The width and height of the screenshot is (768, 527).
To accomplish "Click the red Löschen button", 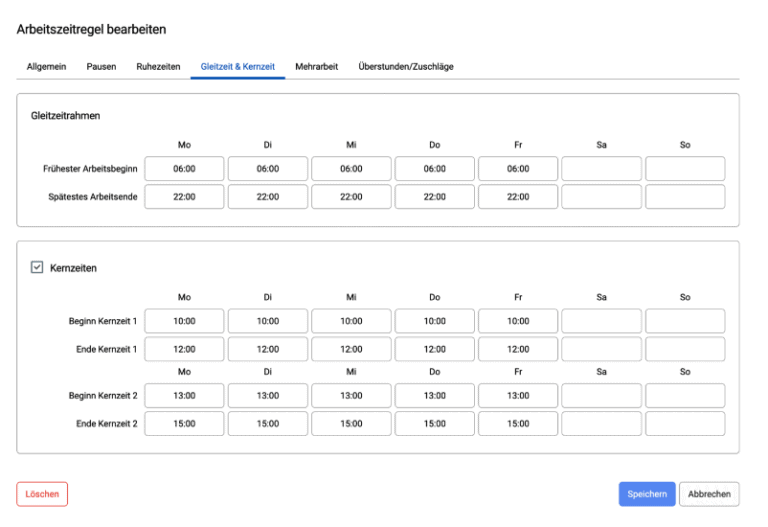I will 42,494.
